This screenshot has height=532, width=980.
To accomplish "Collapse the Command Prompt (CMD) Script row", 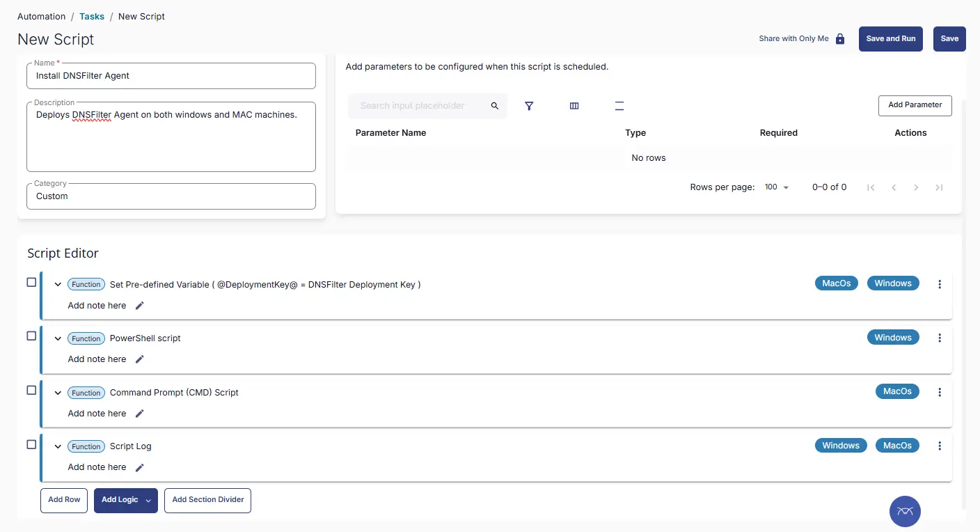I will point(58,393).
